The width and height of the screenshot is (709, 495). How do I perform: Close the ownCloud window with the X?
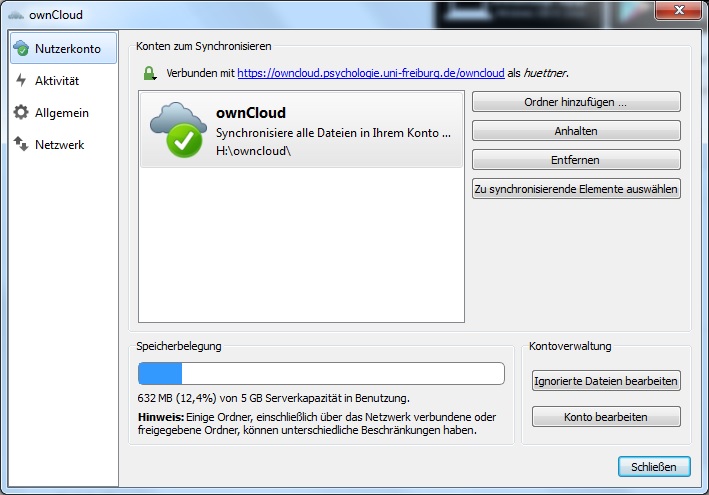point(678,10)
